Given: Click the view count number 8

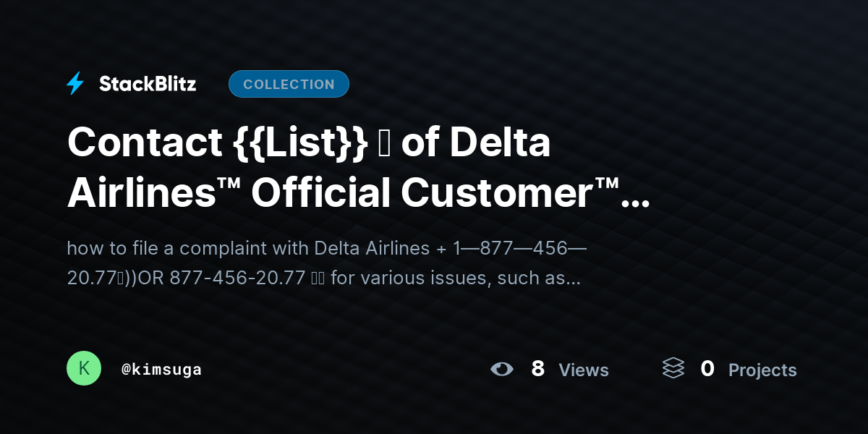Looking at the screenshot, I should pos(537,369).
